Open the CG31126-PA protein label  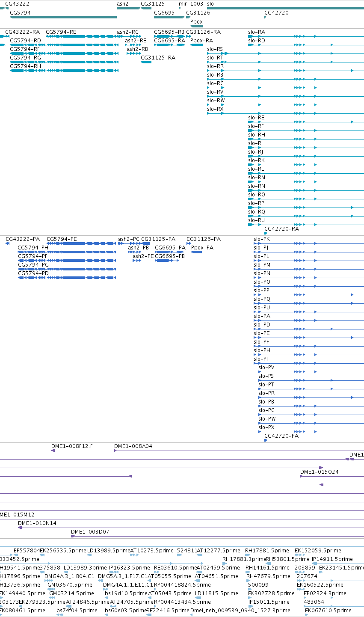tap(204, 239)
